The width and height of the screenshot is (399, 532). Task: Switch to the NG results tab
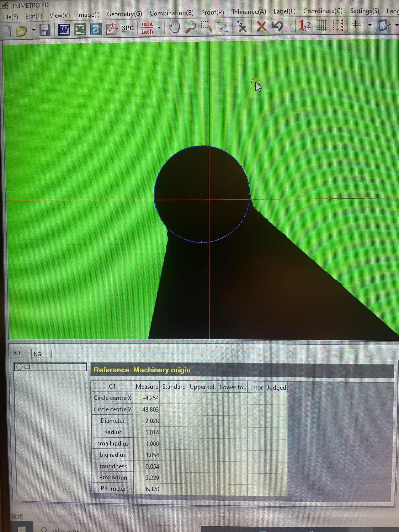pyautogui.click(x=37, y=354)
